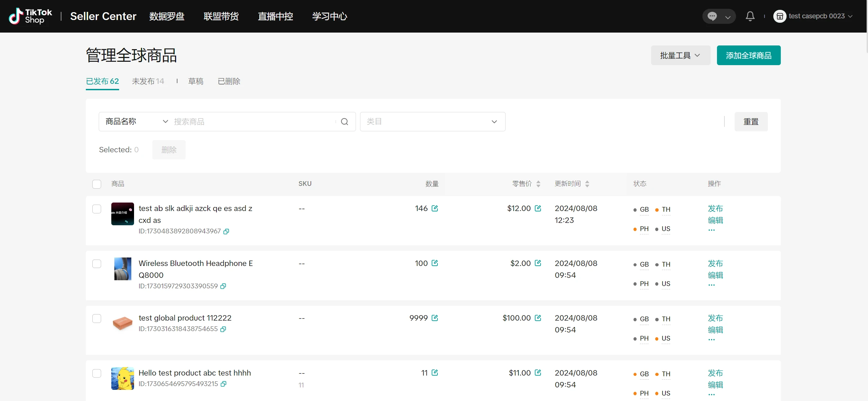Expand the 批量工具 dropdown
Viewport: 868px width, 401px height.
(680, 55)
